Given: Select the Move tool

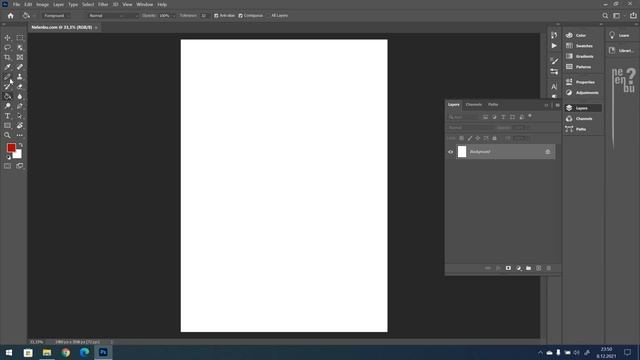Looking at the screenshot, I should (x=7, y=38).
